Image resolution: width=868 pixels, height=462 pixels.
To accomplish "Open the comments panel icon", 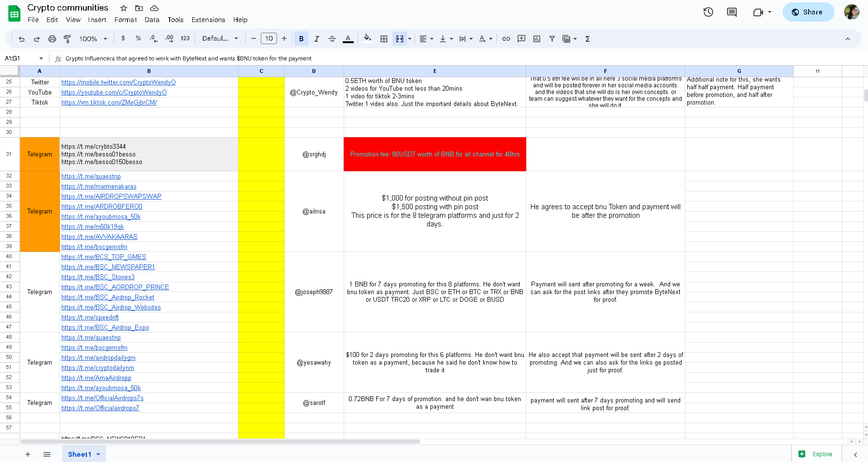I will pyautogui.click(x=732, y=12).
